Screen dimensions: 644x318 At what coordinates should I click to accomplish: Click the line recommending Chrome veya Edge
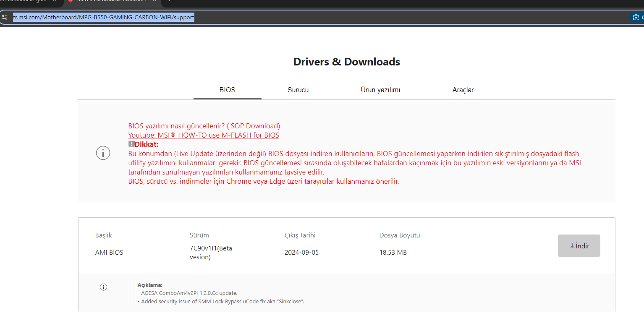(x=263, y=182)
